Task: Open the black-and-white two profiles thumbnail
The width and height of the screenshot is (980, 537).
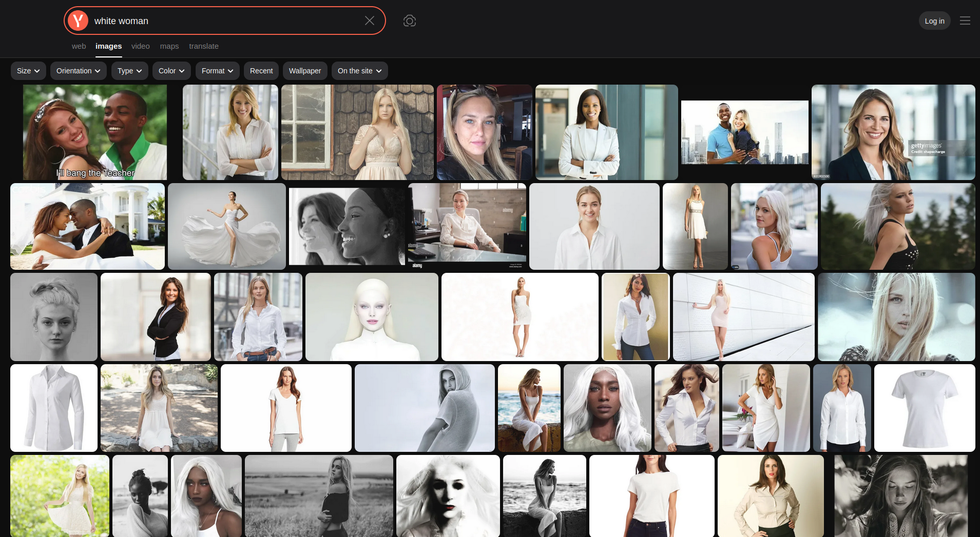Action: coord(347,226)
